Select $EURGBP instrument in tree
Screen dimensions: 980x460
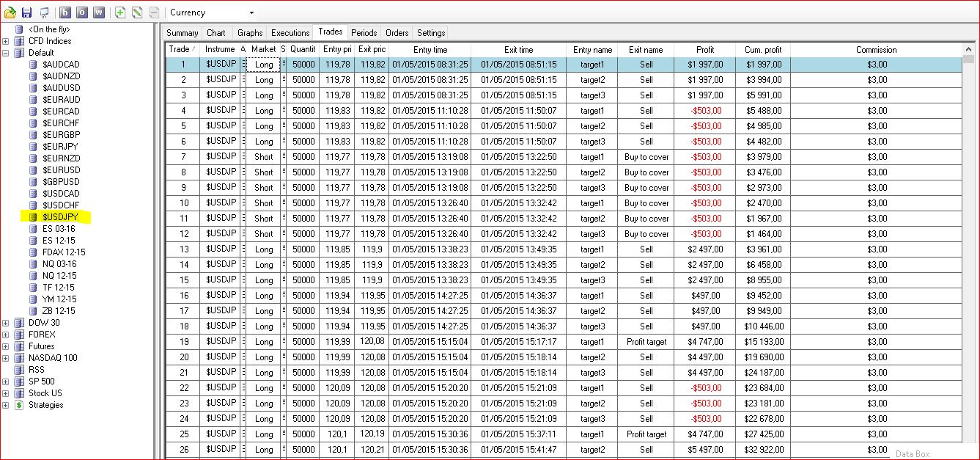pyautogui.click(x=61, y=135)
